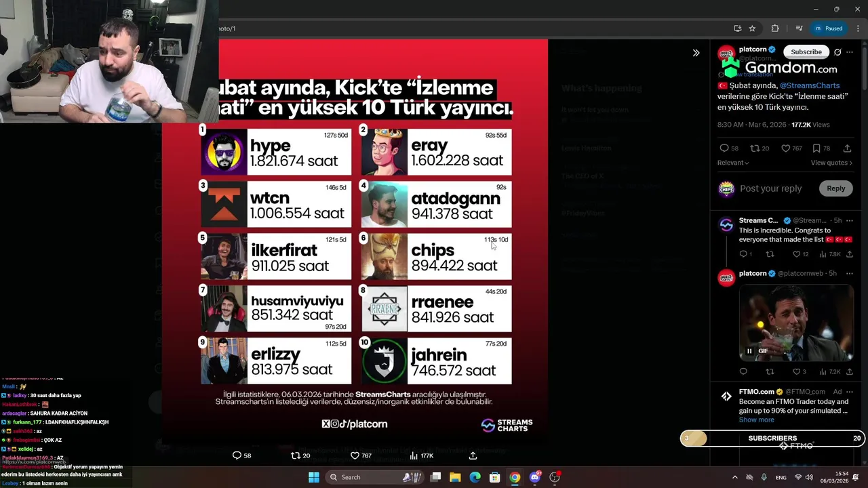
Task: Click platcorn's avatar in the post header
Action: [726, 54]
